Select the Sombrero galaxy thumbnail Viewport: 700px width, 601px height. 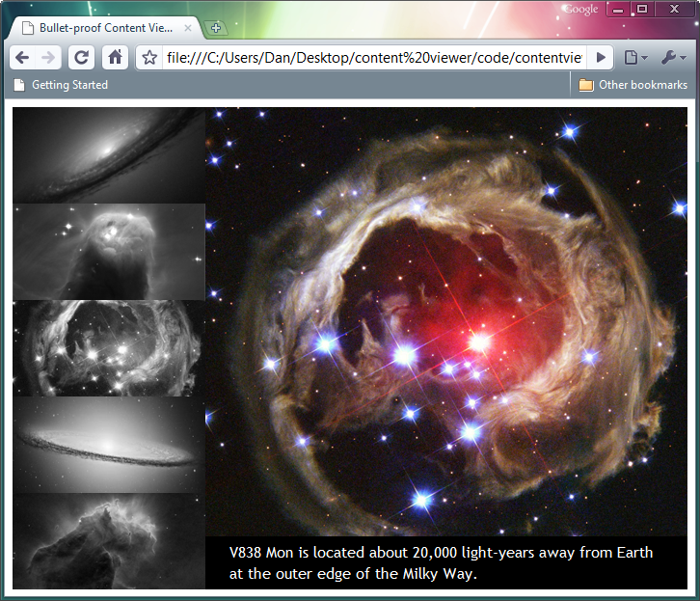click(x=109, y=445)
